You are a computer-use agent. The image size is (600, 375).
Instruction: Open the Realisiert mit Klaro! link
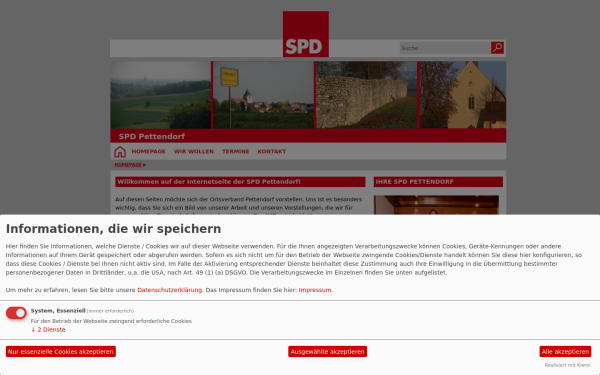pos(567,365)
